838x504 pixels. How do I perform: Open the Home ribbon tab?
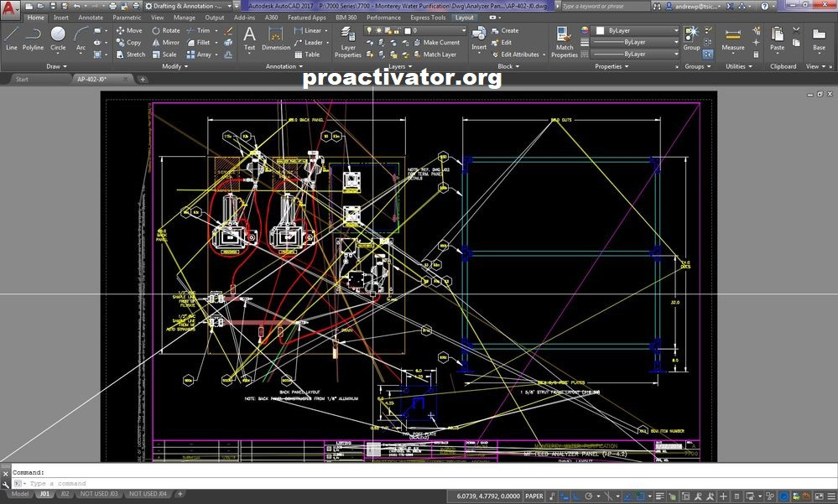(x=36, y=18)
